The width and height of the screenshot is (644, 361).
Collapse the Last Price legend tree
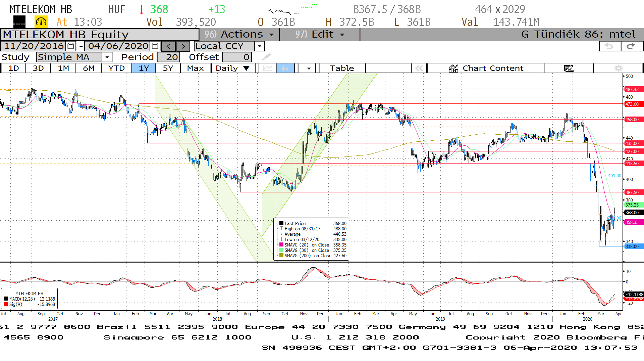tap(277, 223)
